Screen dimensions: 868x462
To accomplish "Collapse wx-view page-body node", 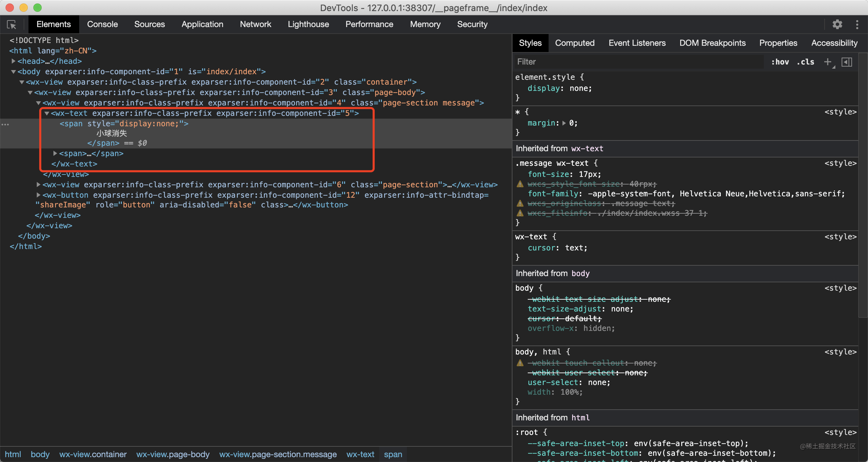I will 30,93.
